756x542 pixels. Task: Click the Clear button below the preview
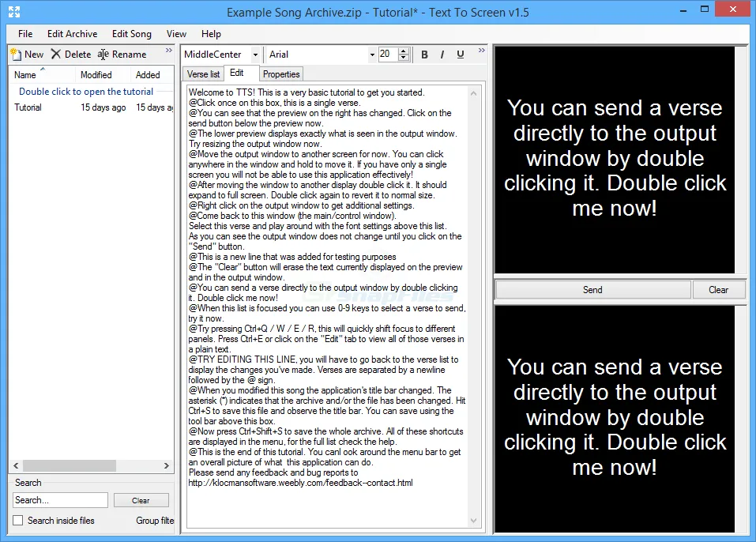click(718, 290)
